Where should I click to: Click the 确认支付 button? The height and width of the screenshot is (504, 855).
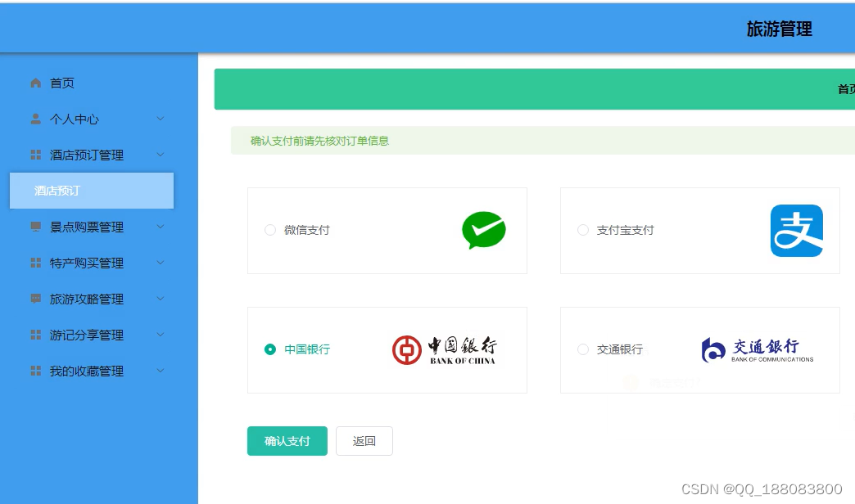(x=287, y=441)
